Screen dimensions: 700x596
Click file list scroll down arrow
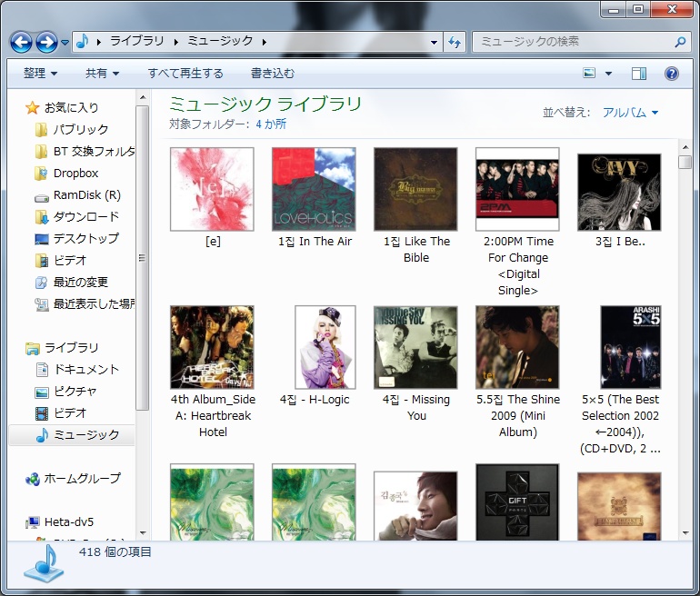point(685,533)
